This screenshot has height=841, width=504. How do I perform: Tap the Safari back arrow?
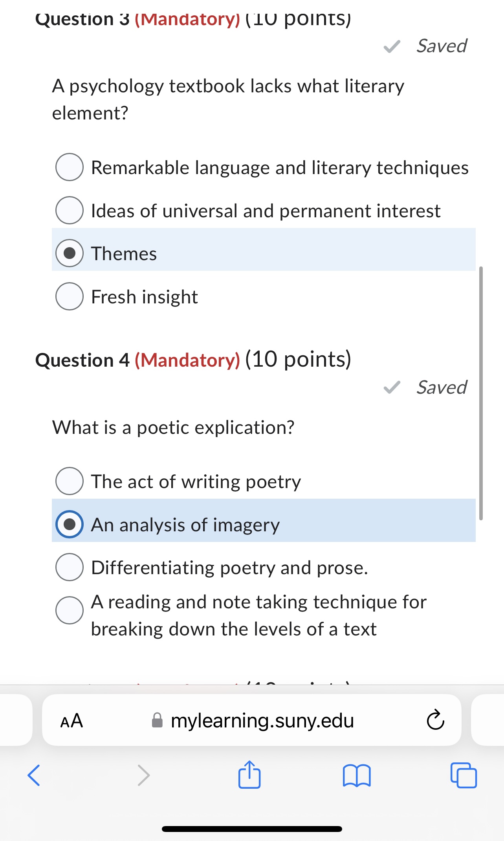34,775
